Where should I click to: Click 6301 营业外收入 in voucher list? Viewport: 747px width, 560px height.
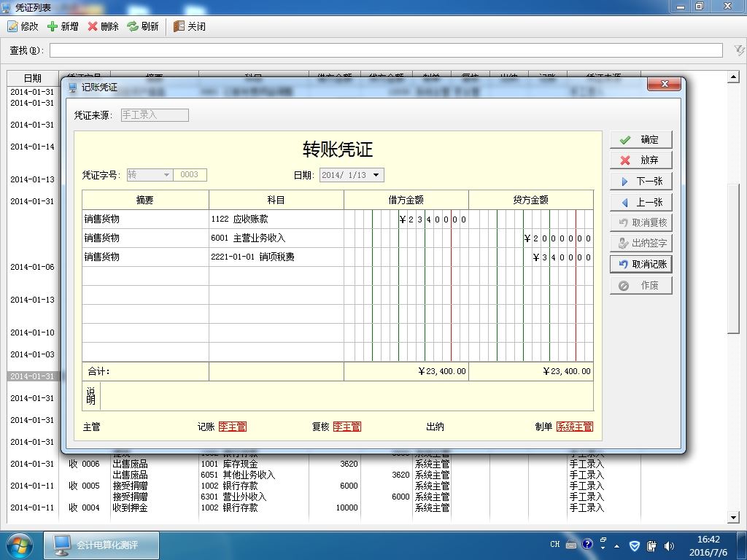pyautogui.click(x=233, y=497)
